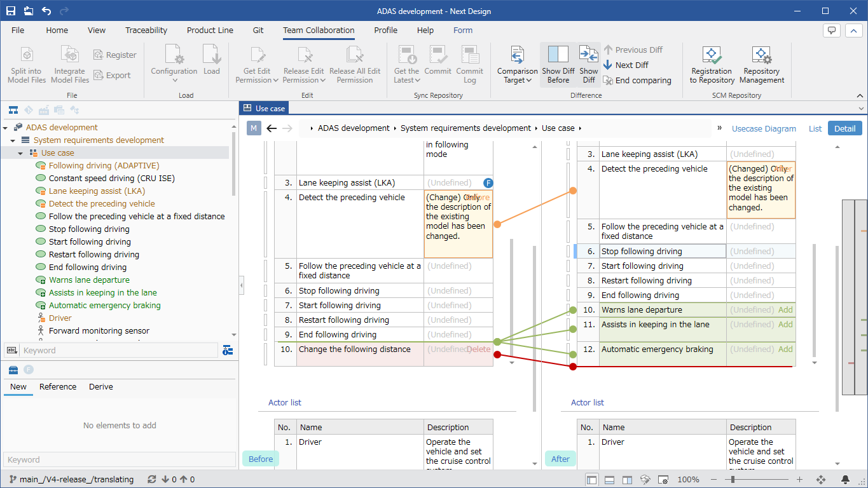Switch to Detail view
This screenshot has width=868, height=488.
pyautogui.click(x=844, y=128)
